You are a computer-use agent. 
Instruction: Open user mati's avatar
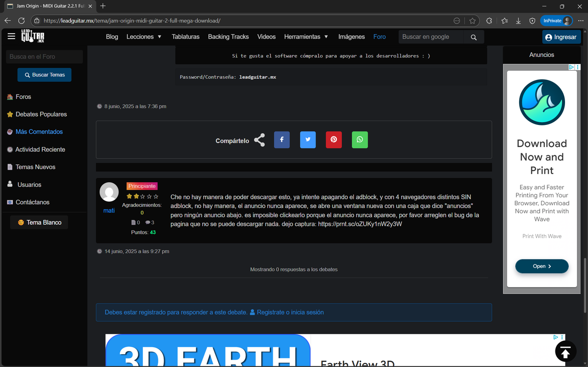pos(109,192)
